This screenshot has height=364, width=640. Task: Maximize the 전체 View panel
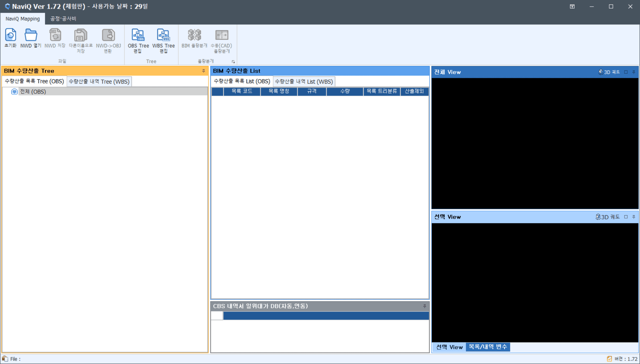626,72
